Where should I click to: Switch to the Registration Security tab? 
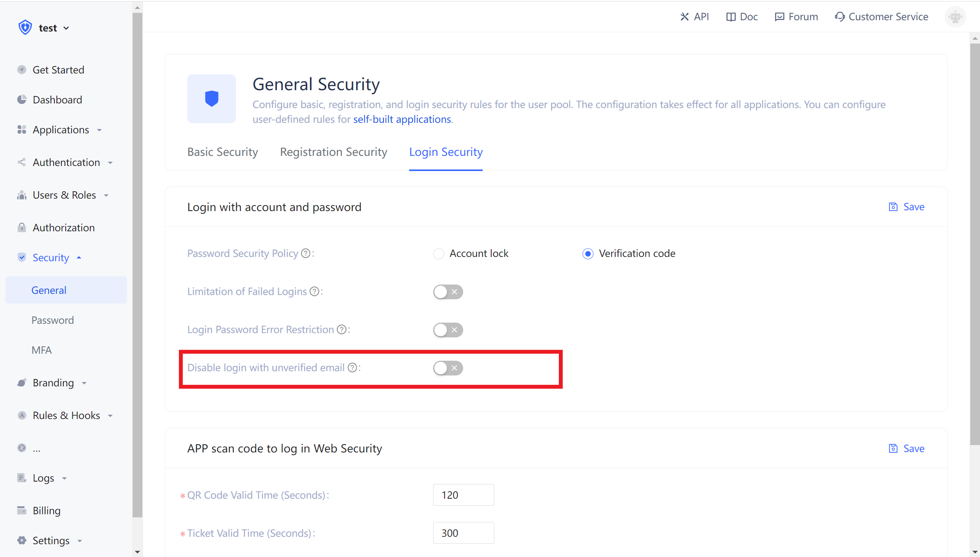(x=333, y=152)
